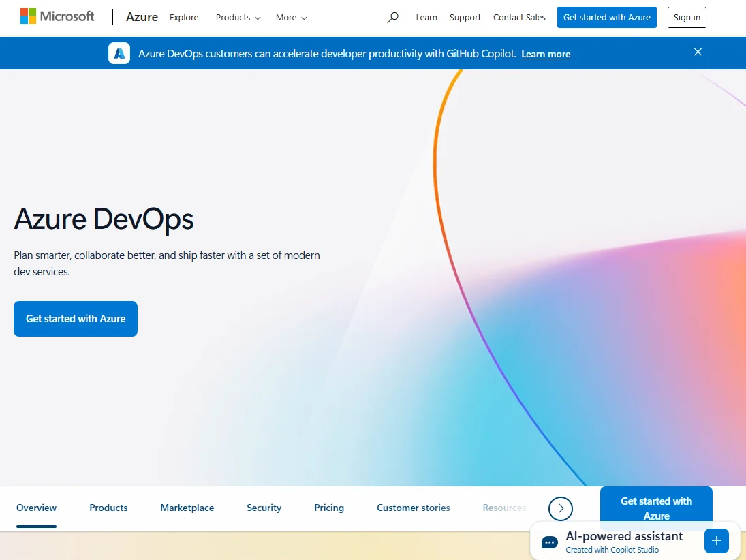Click the Plan smarter tagline text
The image size is (746, 560).
click(166, 263)
